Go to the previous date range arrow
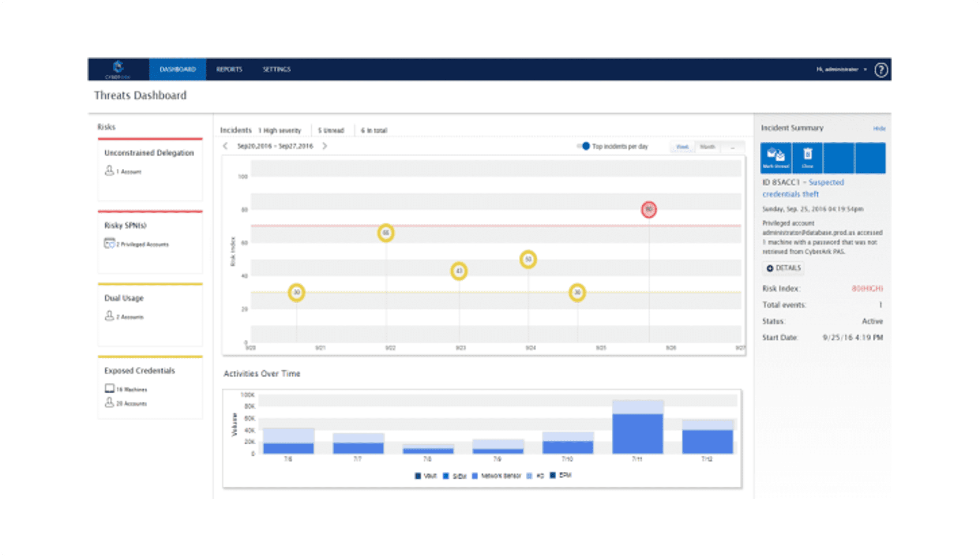This screenshot has height=557, width=980. coord(226,146)
